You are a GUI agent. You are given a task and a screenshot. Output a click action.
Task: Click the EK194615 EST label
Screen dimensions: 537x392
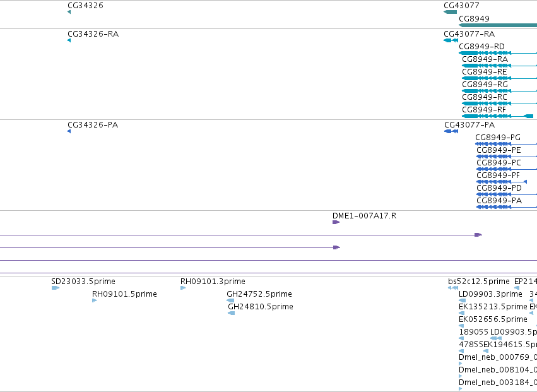[x=510, y=345]
